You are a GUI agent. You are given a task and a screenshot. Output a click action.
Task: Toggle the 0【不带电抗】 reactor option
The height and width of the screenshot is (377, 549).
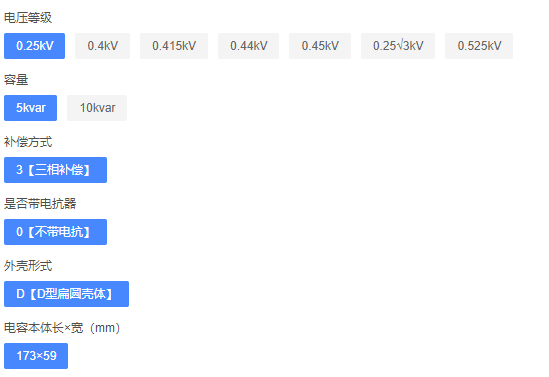(55, 232)
